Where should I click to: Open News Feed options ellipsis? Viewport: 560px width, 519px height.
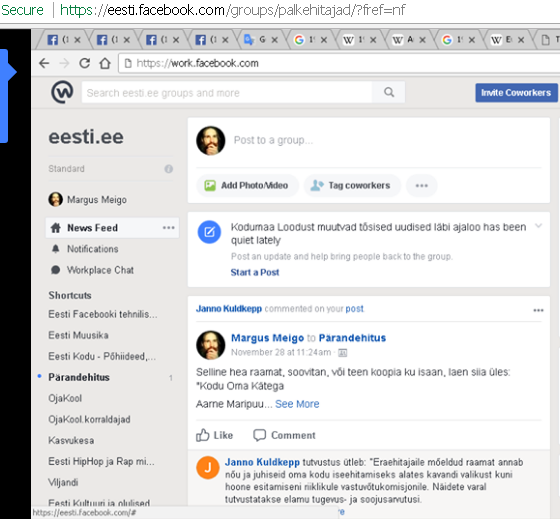click(x=169, y=228)
